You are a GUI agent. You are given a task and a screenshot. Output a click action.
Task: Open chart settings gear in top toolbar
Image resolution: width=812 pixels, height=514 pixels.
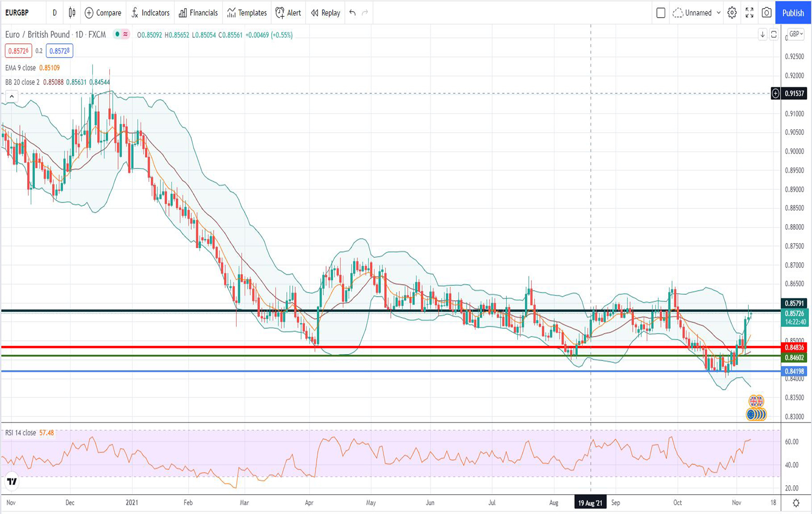732,13
